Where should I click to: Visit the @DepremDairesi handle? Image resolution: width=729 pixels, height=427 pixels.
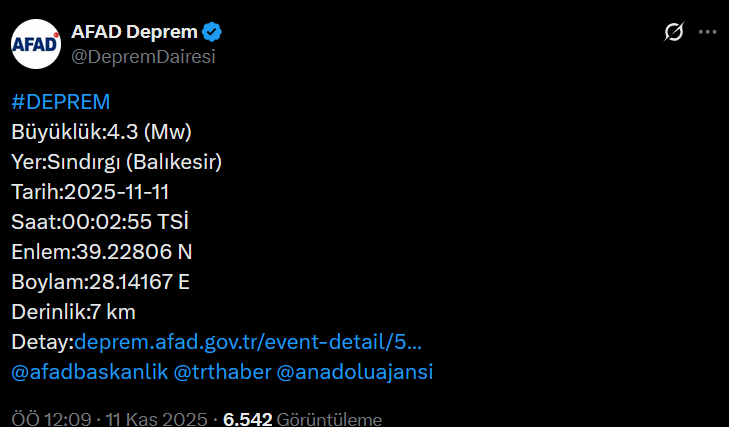[x=143, y=57]
